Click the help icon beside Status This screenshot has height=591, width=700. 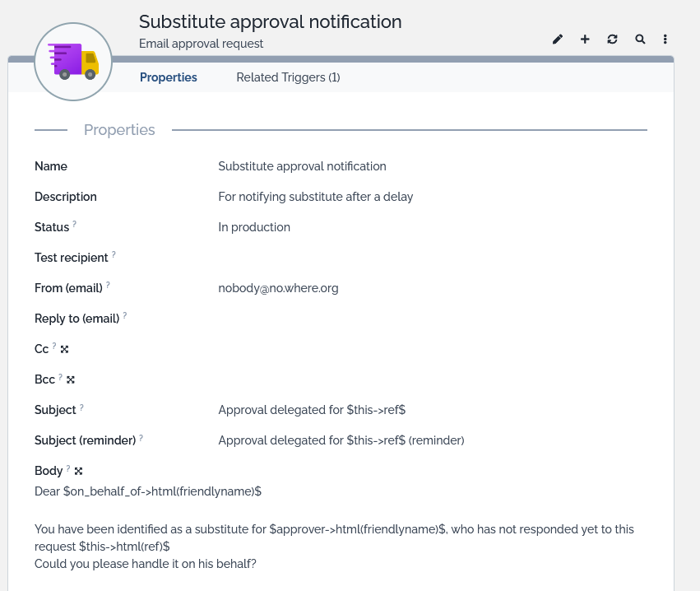pos(75,224)
